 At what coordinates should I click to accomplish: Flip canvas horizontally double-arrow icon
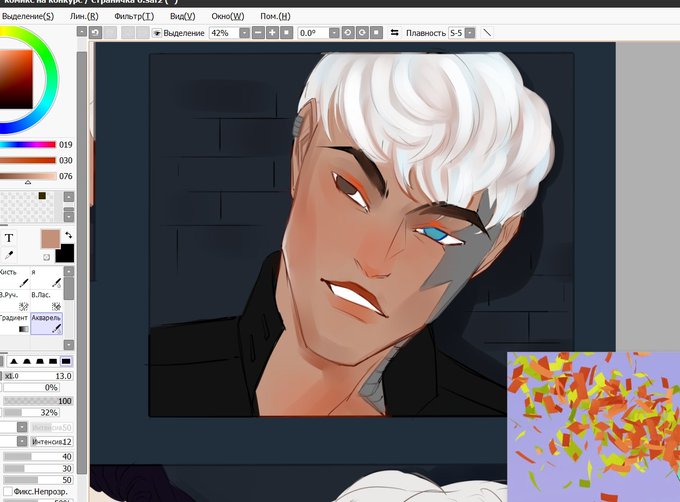coord(394,33)
